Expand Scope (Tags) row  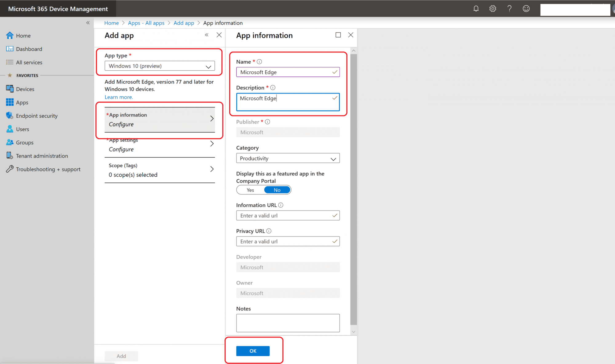pyautogui.click(x=160, y=170)
